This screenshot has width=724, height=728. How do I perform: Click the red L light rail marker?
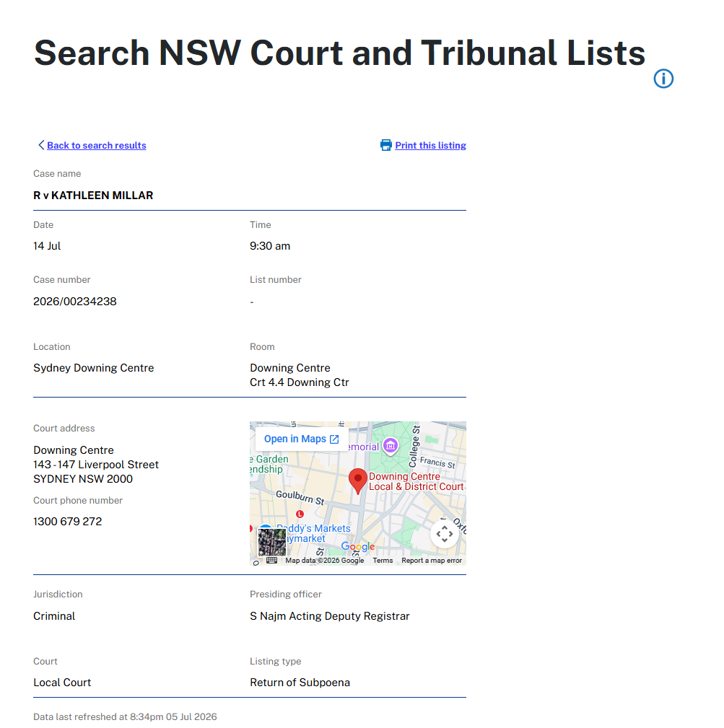[x=300, y=514]
